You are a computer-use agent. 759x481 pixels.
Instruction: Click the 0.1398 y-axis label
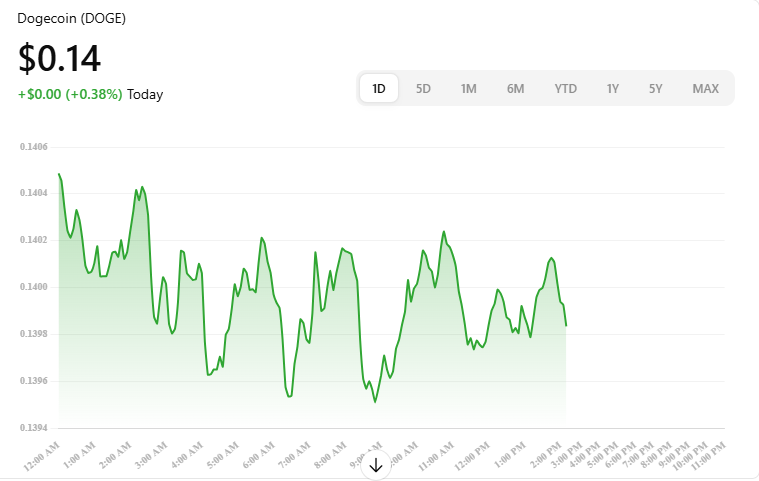[x=34, y=334]
